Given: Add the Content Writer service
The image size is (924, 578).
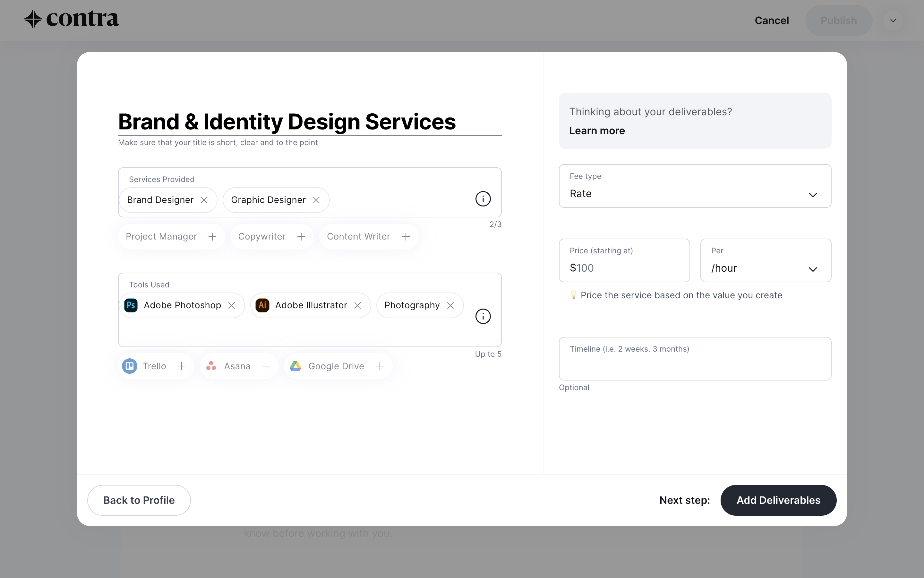Looking at the screenshot, I should [x=406, y=237].
